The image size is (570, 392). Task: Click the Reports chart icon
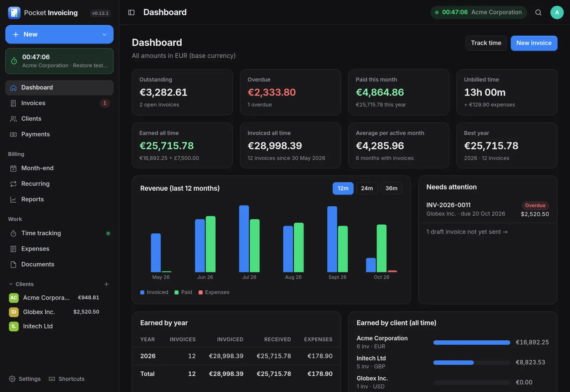point(13,200)
